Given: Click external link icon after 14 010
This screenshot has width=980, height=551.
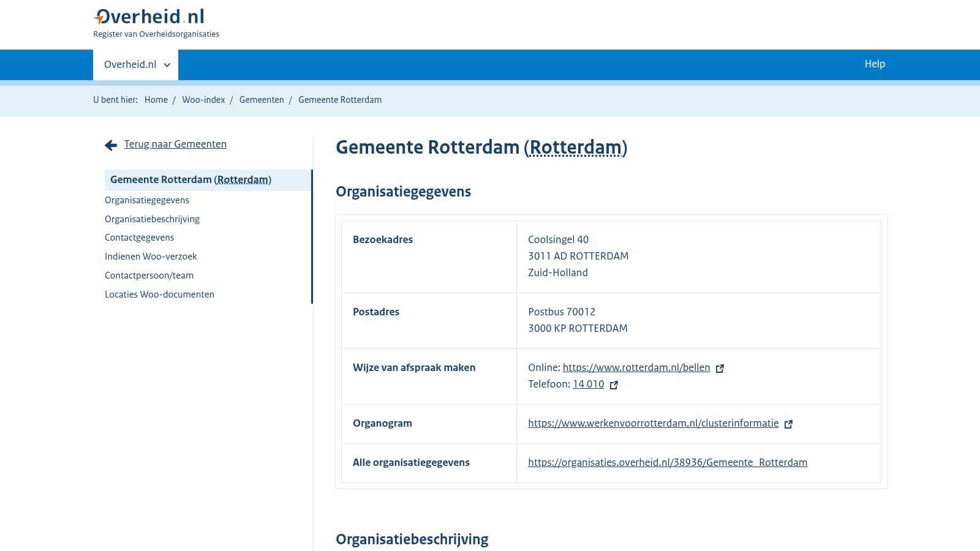Looking at the screenshot, I should (614, 385).
